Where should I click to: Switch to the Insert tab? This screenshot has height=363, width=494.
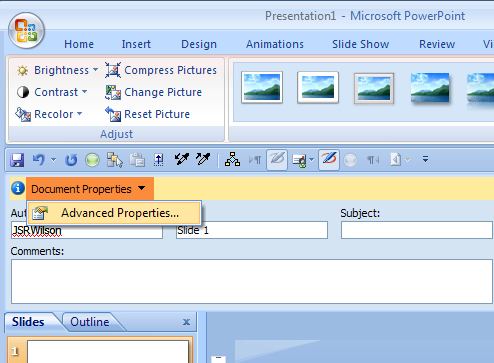tap(136, 44)
